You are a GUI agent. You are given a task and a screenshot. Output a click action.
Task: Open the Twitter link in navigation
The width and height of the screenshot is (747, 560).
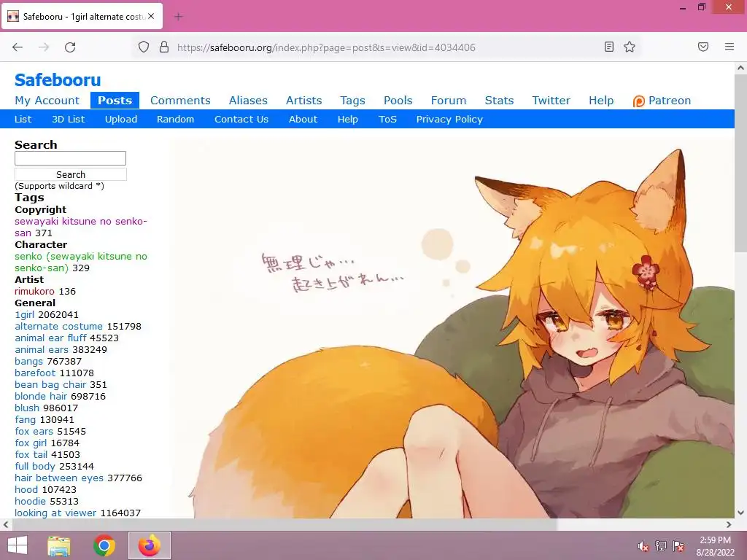pyautogui.click(x=551, y=101)
